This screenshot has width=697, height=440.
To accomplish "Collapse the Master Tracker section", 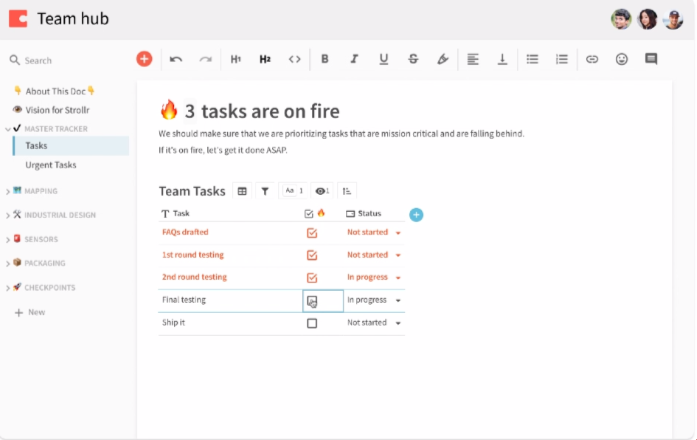I will coord(8,129).
